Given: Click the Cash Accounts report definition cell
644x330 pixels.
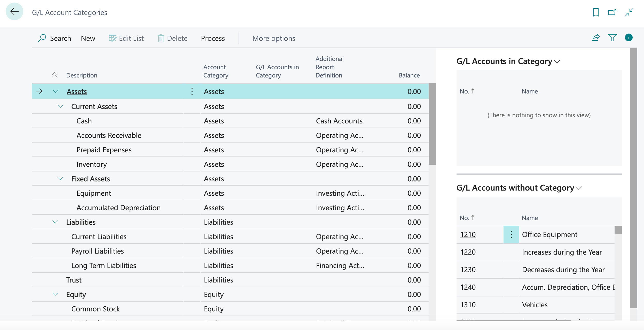Looking at the screenshot, I should click(339, 121).
